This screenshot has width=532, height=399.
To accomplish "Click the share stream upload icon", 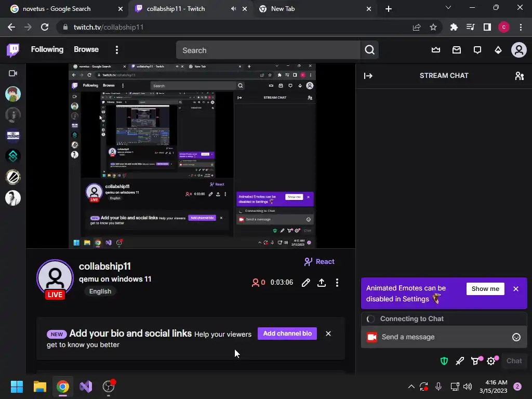I will [x=321, y=283].
